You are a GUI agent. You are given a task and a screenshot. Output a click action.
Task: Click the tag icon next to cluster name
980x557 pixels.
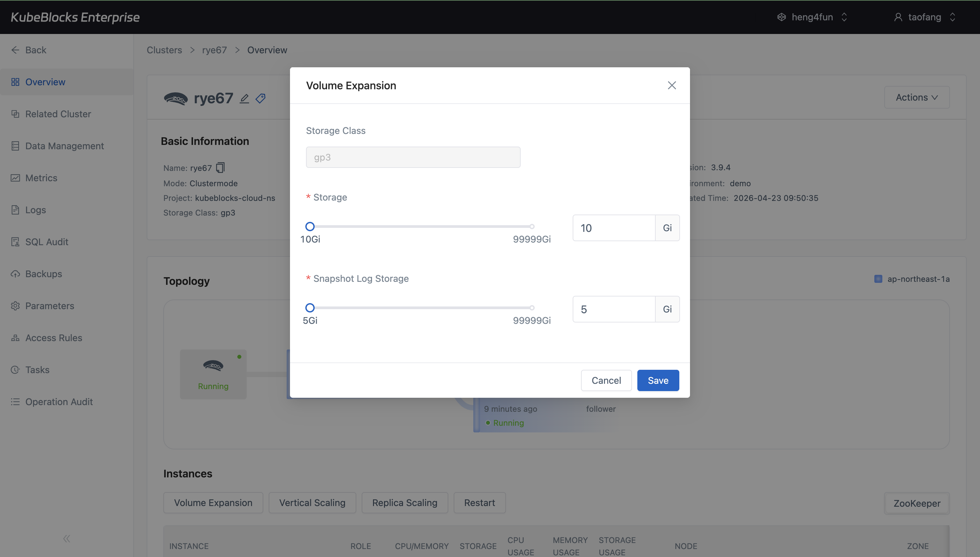tap(261, 99)
